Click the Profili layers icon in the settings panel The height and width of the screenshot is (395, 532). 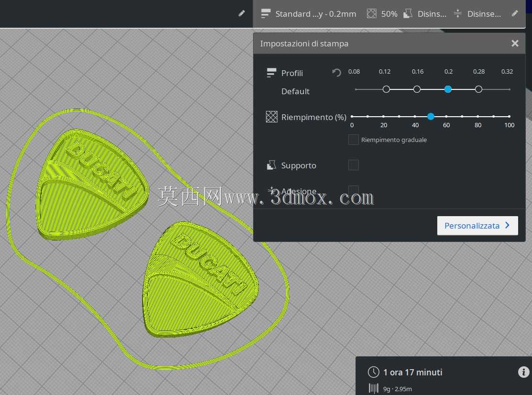point(271,73)
